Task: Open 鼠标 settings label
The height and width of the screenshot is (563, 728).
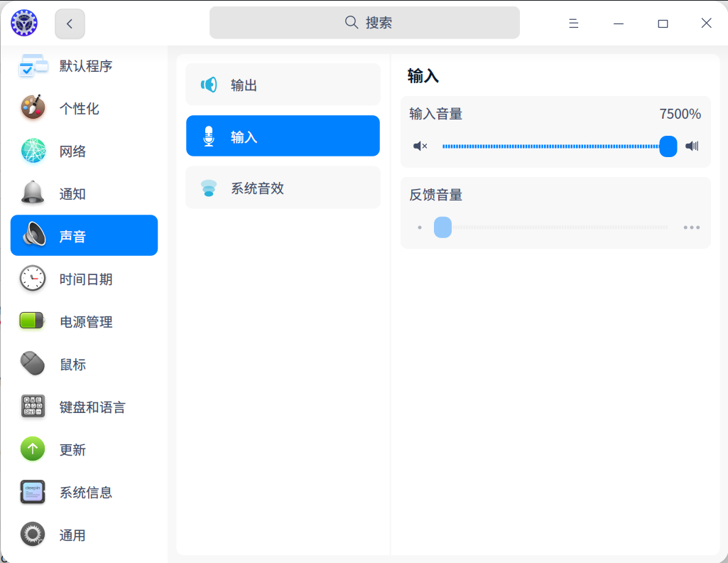Action: 73,365
